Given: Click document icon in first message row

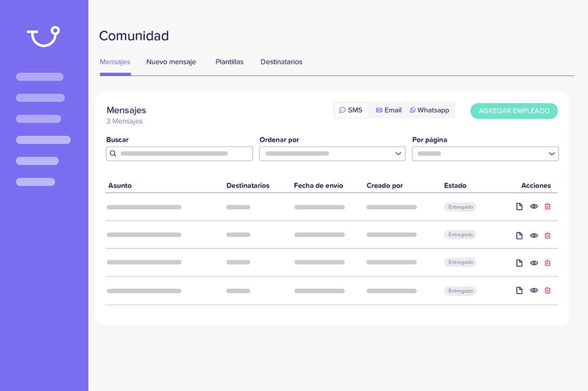Looking at the screenshot, I should pos(519,207).
